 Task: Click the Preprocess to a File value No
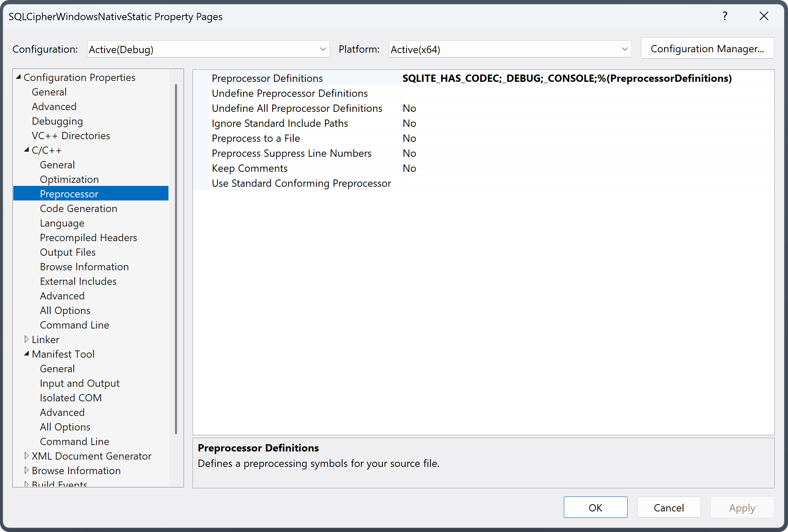point(587,138)
